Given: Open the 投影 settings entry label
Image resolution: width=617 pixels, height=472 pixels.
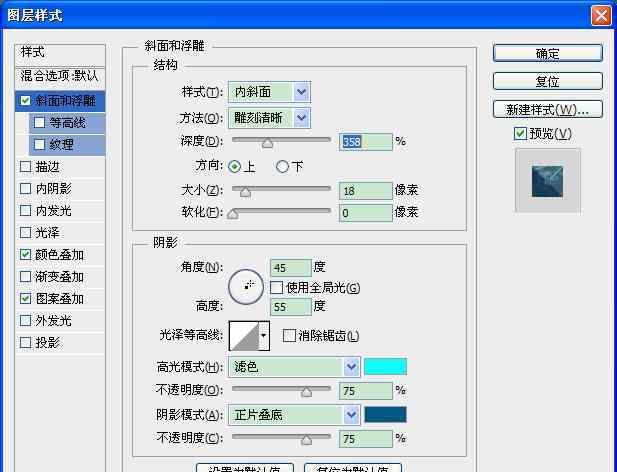Looking at the screenshot, I should [x=48, y=343].
